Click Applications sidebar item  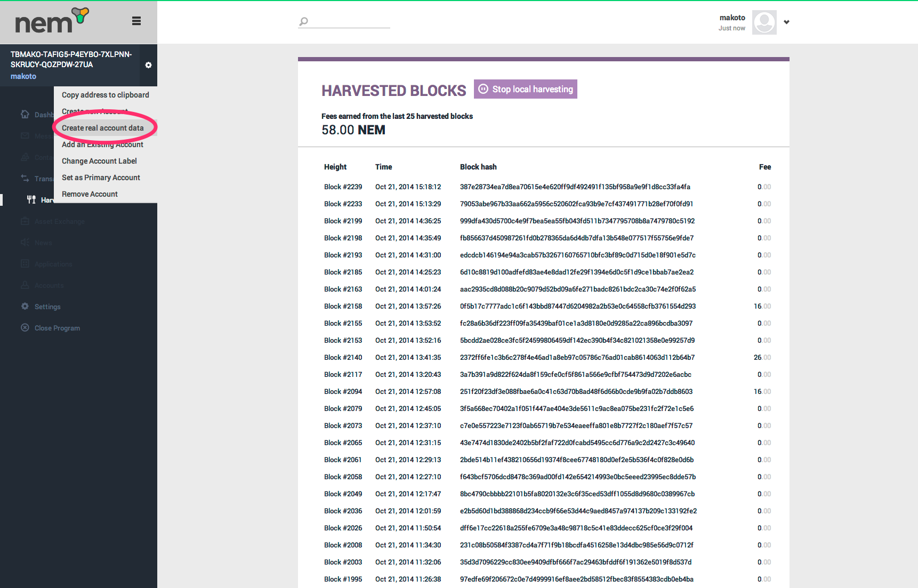(x=53, y=264)
